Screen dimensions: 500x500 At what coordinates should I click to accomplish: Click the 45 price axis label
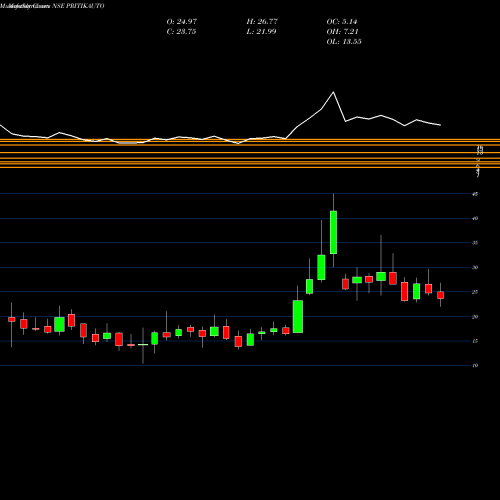(475, 194)
